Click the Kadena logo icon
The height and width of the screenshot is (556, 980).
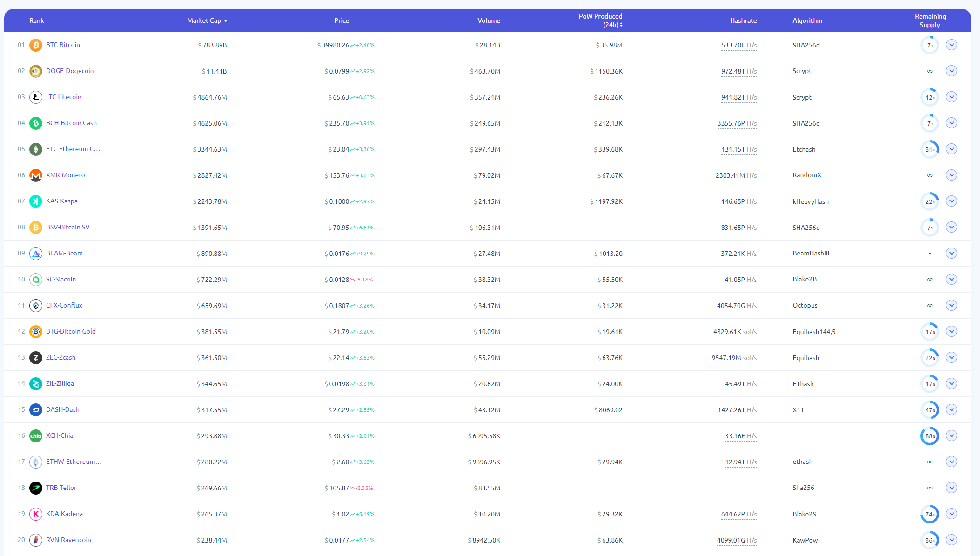tap(36, 514)
